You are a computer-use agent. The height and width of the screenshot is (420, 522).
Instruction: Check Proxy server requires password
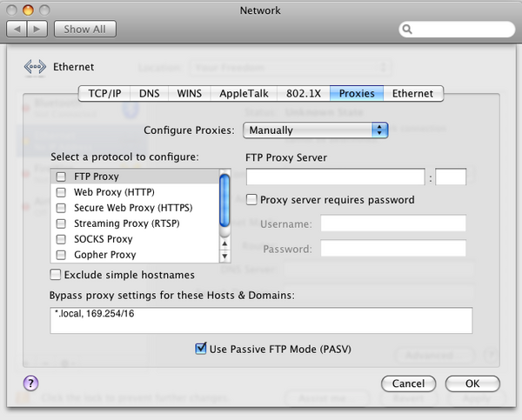pyautogui.click(x=251, y=200)
